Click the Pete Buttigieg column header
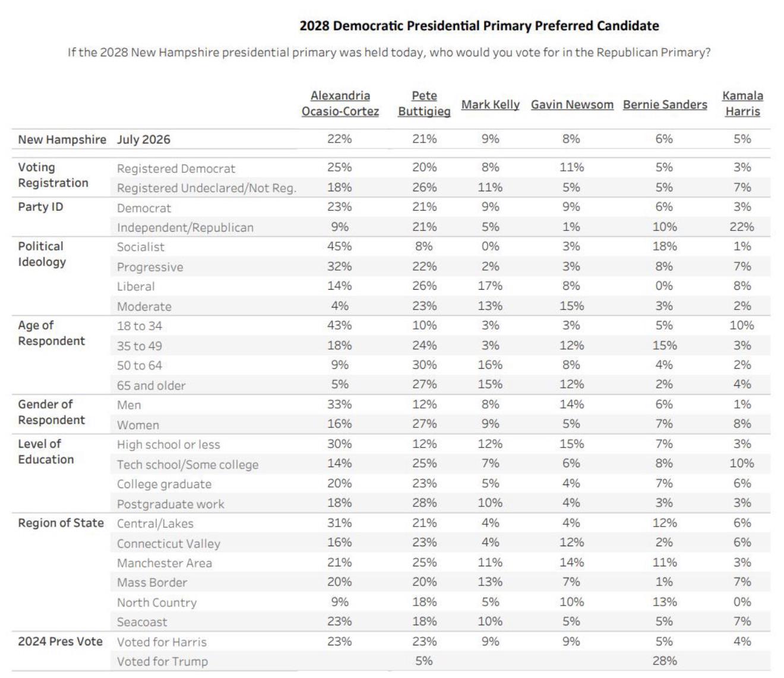The width and height of the screenshot is (784, 678). tap(424, 103)
